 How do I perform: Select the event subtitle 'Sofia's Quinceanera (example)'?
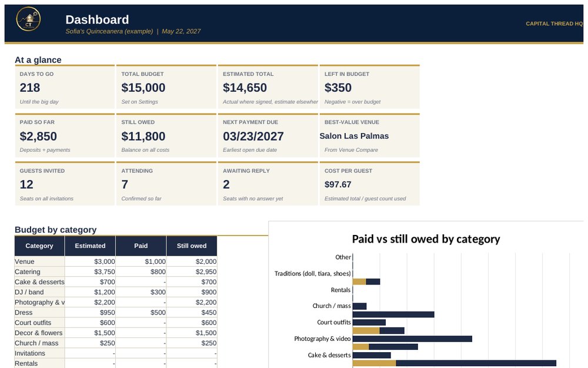pos(109,31)
